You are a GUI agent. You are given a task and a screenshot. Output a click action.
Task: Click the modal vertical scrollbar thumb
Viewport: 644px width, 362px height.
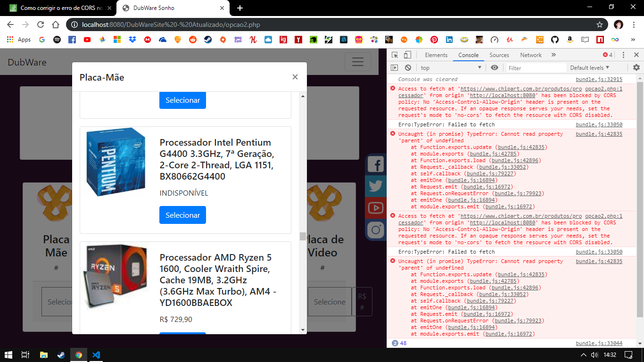tap(303, 237)
